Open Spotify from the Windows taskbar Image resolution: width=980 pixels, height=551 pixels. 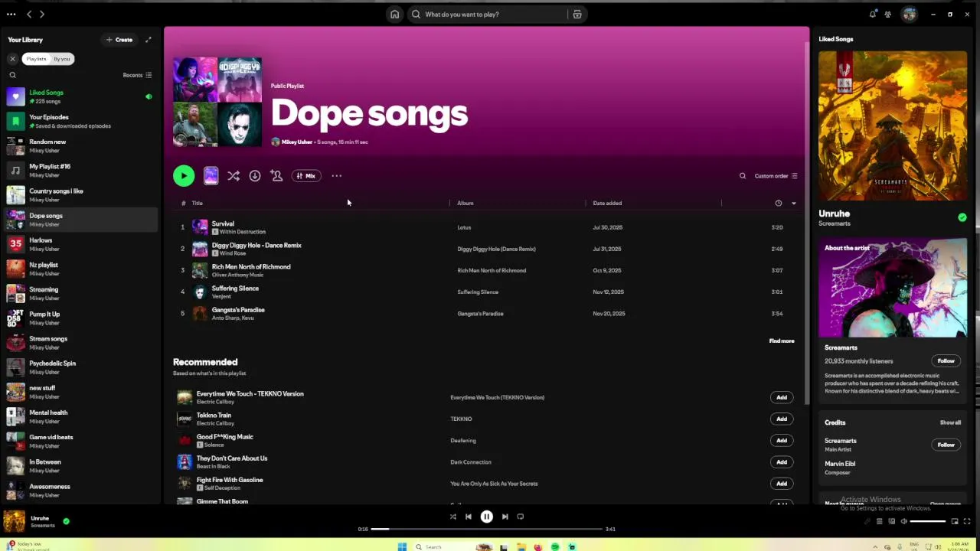click(x=555, y=546)
